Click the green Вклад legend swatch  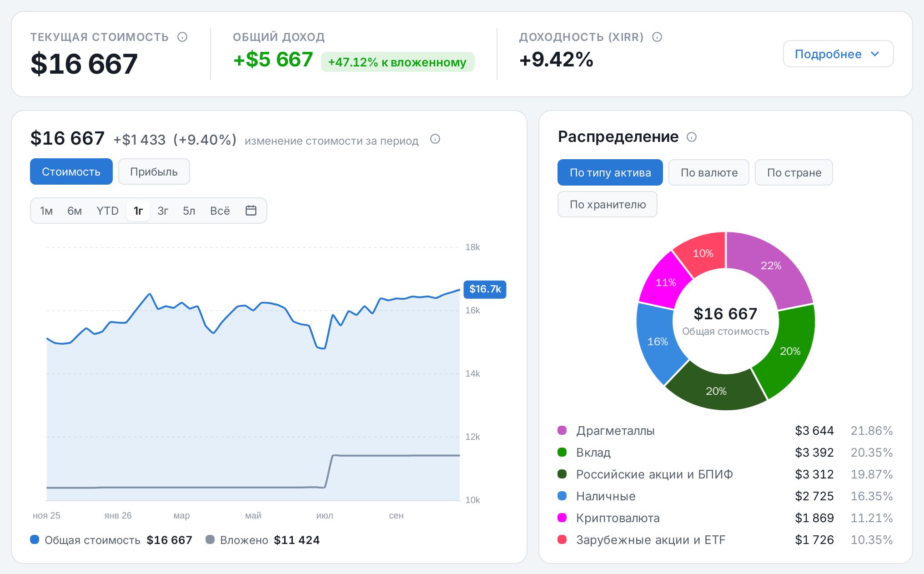(562, 452)
